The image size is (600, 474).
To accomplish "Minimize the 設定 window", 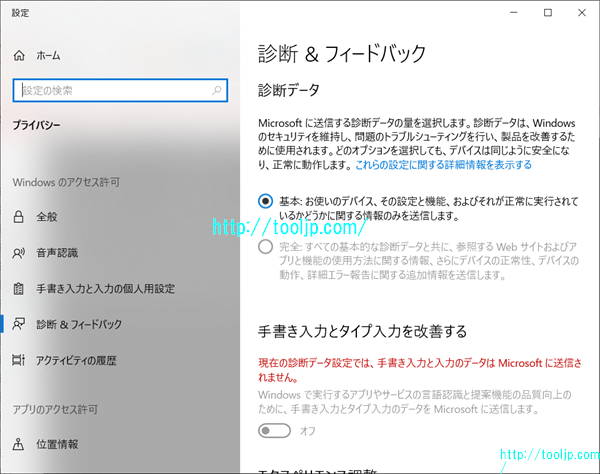I will point(514,13).
